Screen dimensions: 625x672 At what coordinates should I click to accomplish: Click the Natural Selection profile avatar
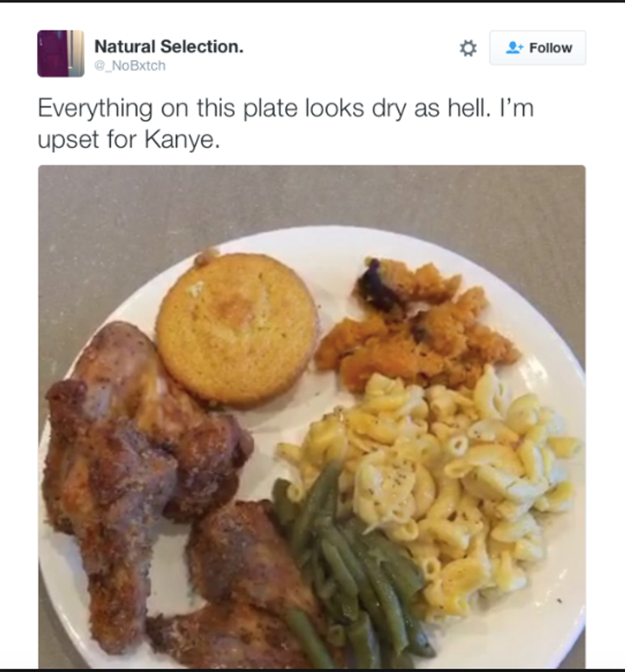pyautogui.click(x=61, y=54)
